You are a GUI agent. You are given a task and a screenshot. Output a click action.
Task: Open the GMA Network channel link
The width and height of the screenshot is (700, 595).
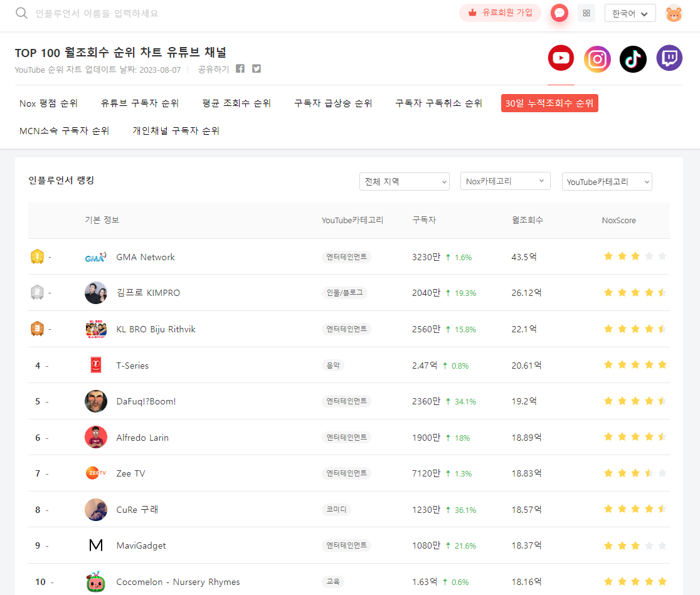tap(145, 257)
